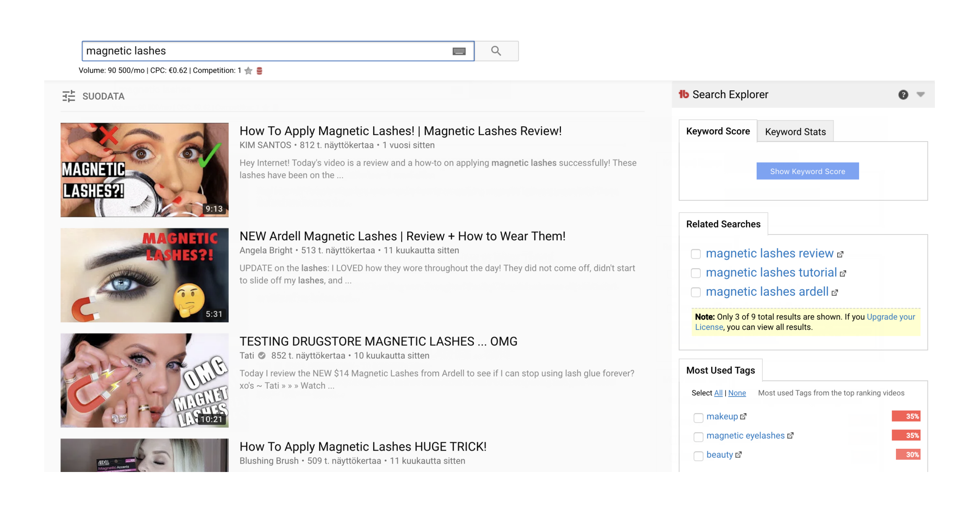980x511 pixels.
Task: Switch to the Keyword Stats tab
Action: click(795, 131)
